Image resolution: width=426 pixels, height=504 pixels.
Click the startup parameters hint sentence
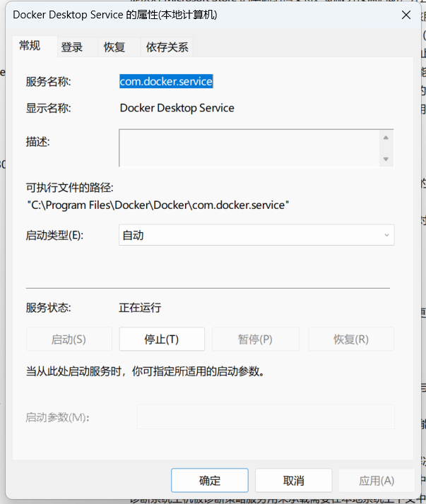point(146,371)
